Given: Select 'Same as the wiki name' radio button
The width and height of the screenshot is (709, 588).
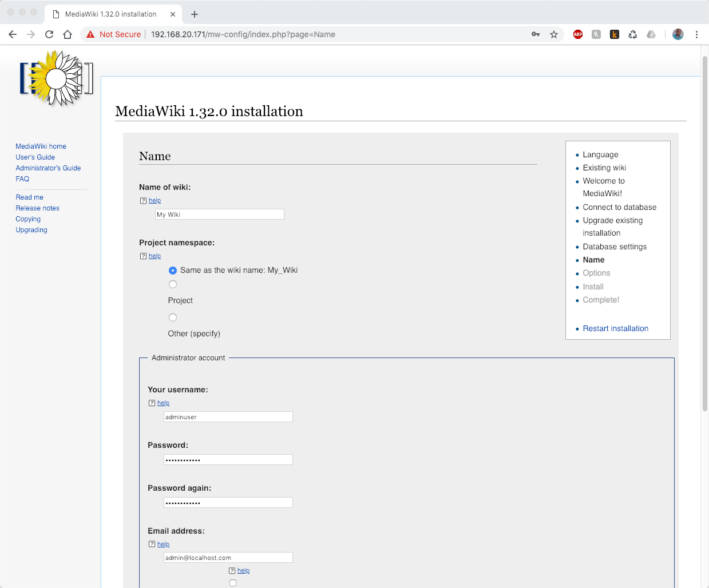Looking at the screenshot, I should [173, 271].
